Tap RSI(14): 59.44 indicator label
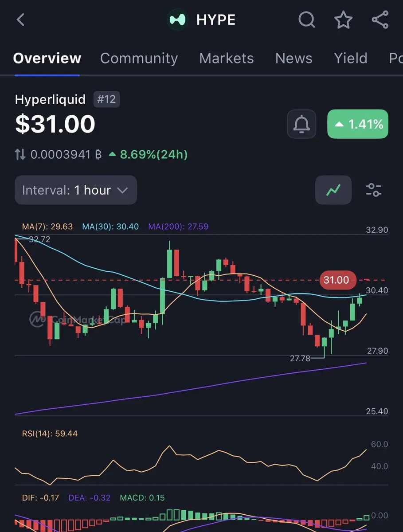This screenshot has width=403, height=532. click(50, 434)
